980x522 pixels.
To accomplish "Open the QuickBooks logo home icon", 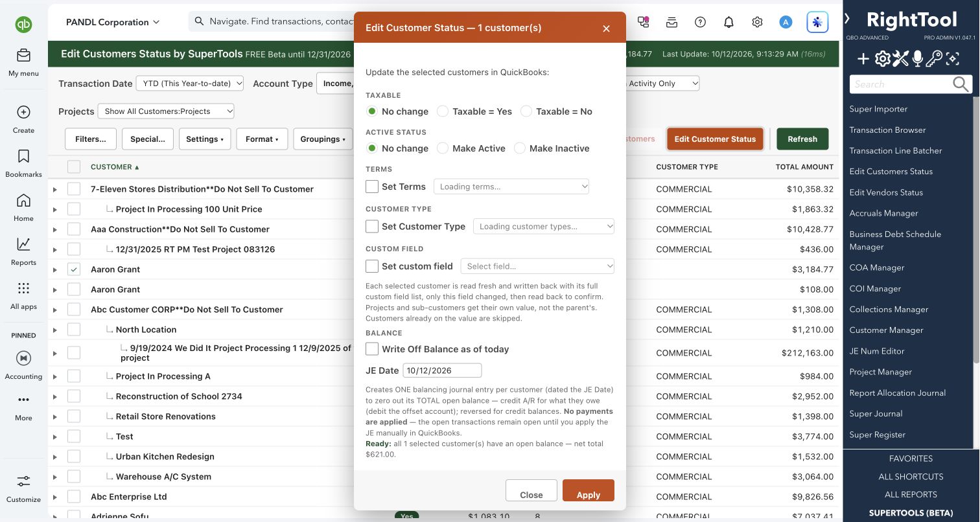I will (23, 25).
